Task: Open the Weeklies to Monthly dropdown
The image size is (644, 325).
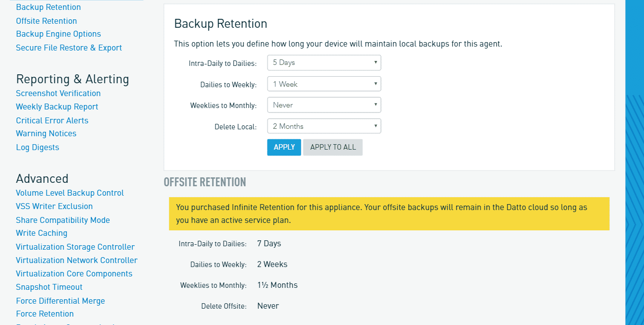Action: [323, 105]
